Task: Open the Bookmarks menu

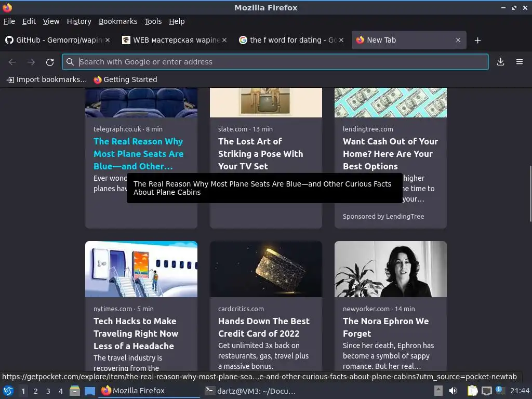Action: pos(118,21)
